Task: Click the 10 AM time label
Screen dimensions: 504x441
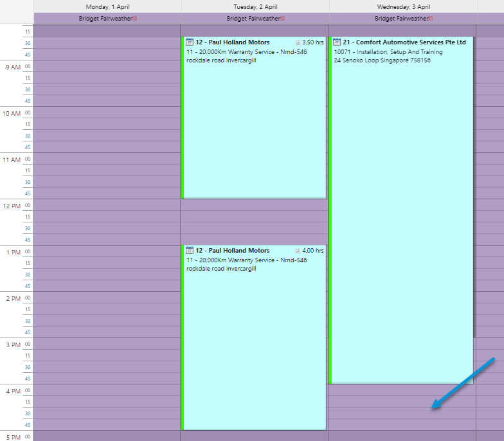Action: coord(12,113)
